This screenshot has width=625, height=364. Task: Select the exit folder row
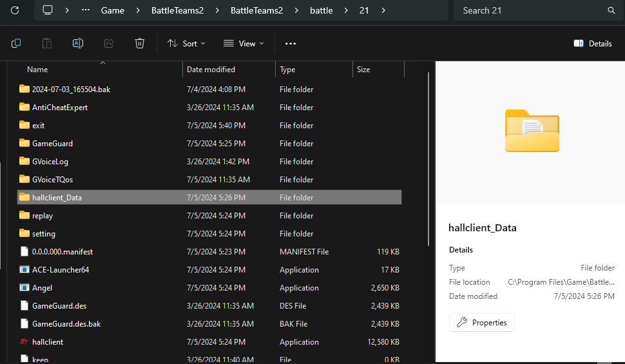coord(209,125)
